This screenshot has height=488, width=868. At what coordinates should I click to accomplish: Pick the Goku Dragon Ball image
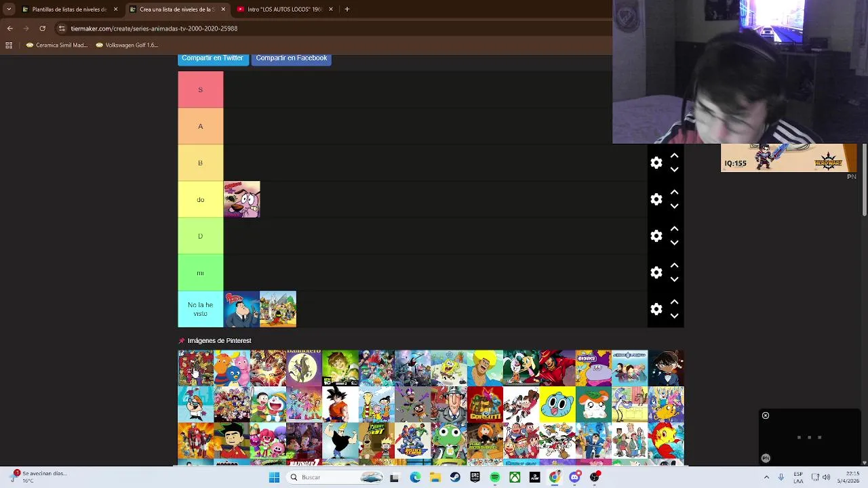click(x=340, y=405)
